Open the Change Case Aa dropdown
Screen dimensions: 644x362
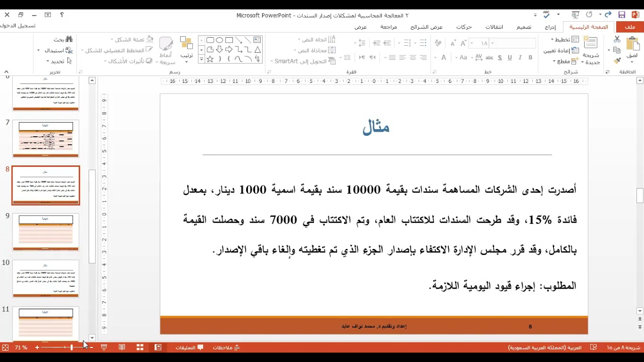[463, 58]
